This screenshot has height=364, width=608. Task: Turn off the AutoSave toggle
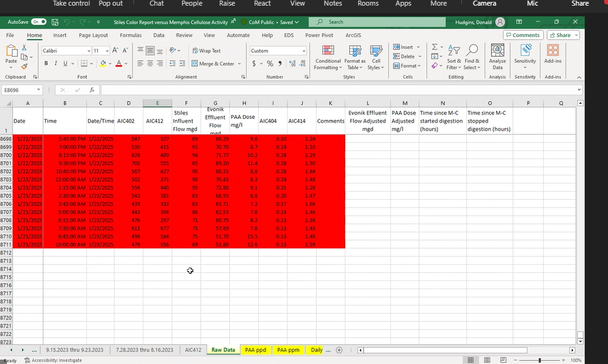pos(39,21)
